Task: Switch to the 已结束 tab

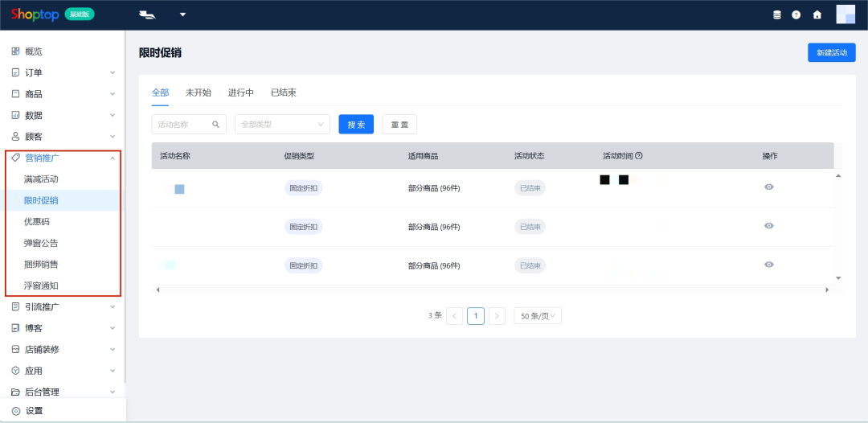Action: click(284, 92)
